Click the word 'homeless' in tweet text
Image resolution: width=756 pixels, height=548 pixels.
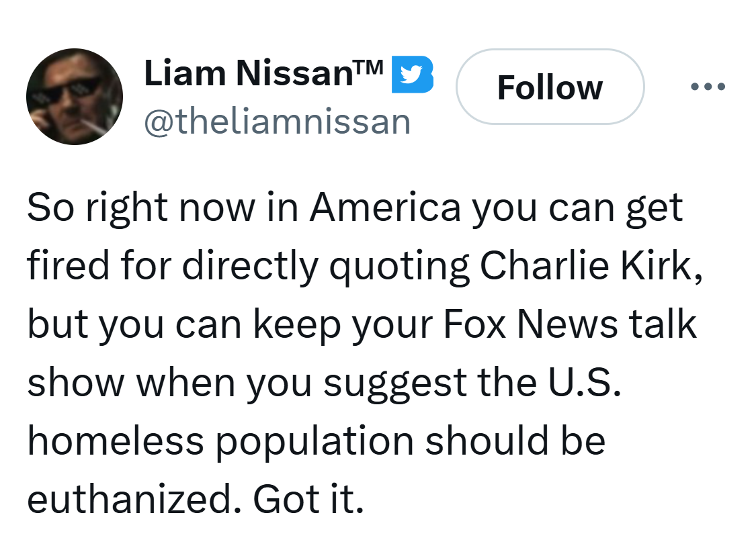(115, 441)
